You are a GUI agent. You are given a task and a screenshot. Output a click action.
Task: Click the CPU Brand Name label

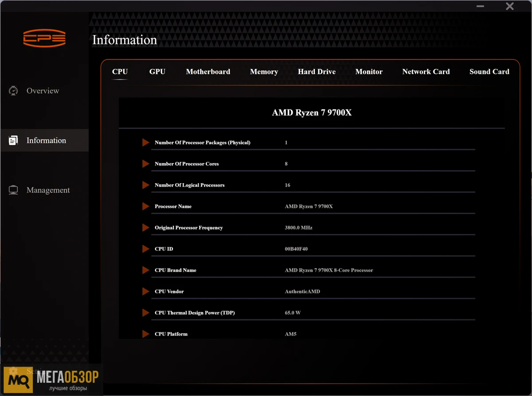point(176,271)
